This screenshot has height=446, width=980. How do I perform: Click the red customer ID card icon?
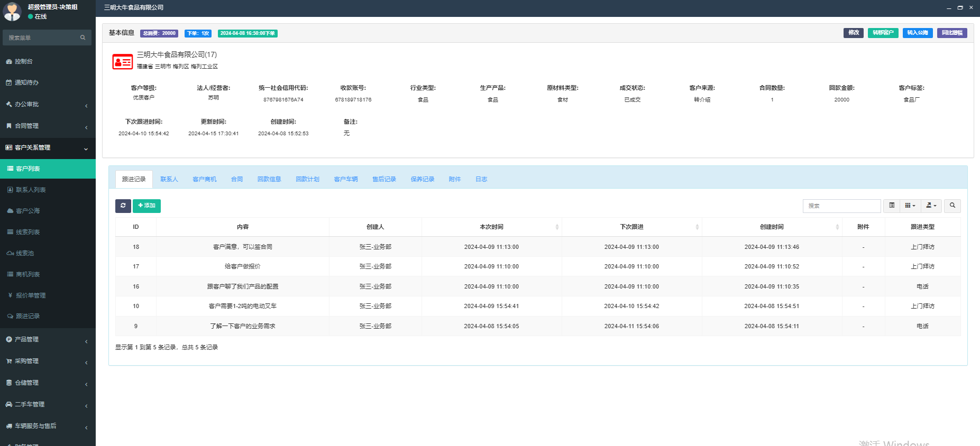pyautogui.click(x=122, y=62)
